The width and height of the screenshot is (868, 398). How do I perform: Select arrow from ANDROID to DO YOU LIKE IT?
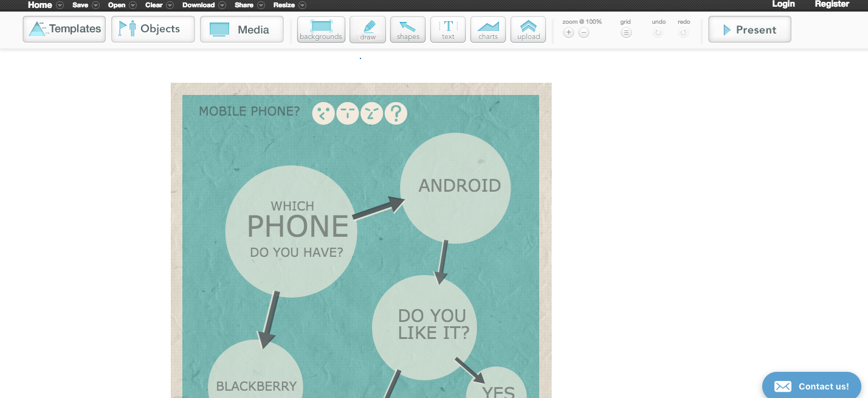pyautogui.click(x=442, y=262)
